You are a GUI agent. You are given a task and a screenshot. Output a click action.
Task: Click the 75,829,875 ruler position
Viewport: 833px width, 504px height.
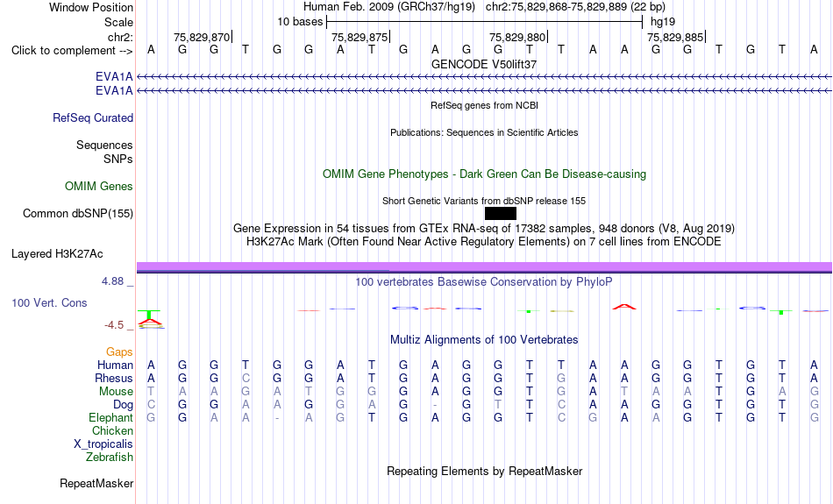(360, 37)
